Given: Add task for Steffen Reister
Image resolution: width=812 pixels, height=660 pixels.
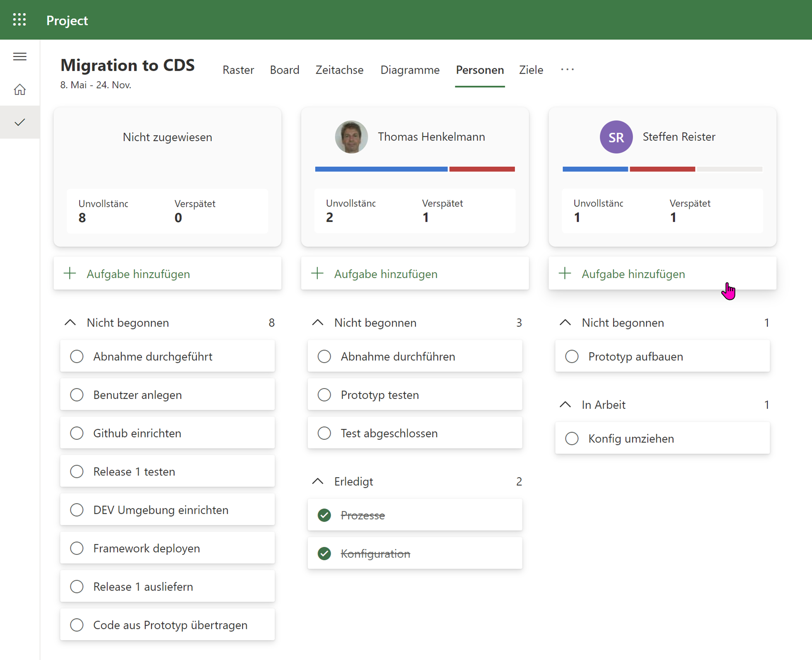Looking at the screenshot, I should point(633,274).
